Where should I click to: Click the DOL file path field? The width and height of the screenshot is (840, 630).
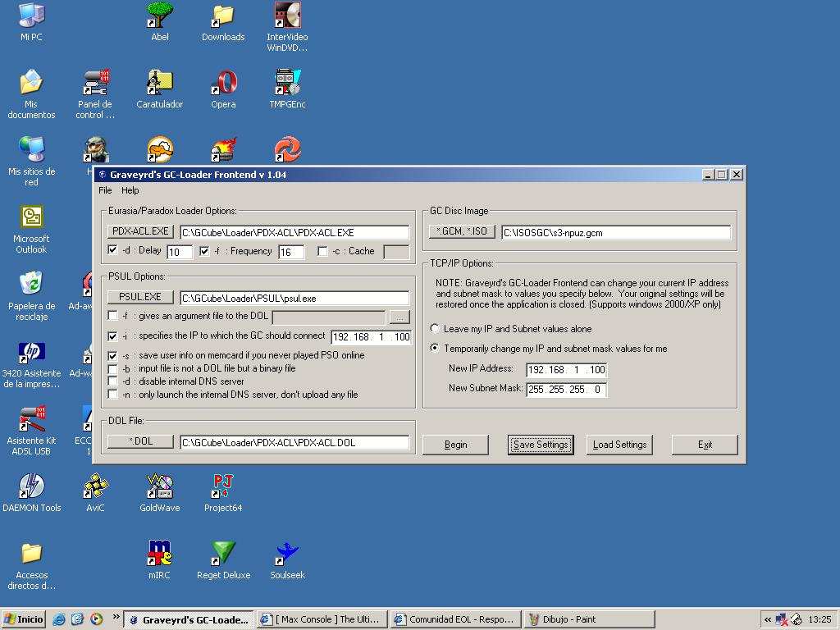[294, 442]
